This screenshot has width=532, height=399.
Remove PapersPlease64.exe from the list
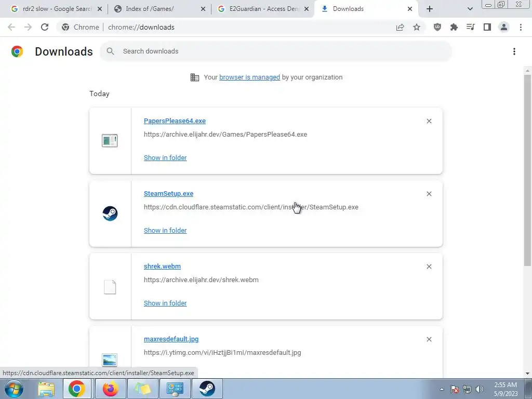(x=429, y=121)
